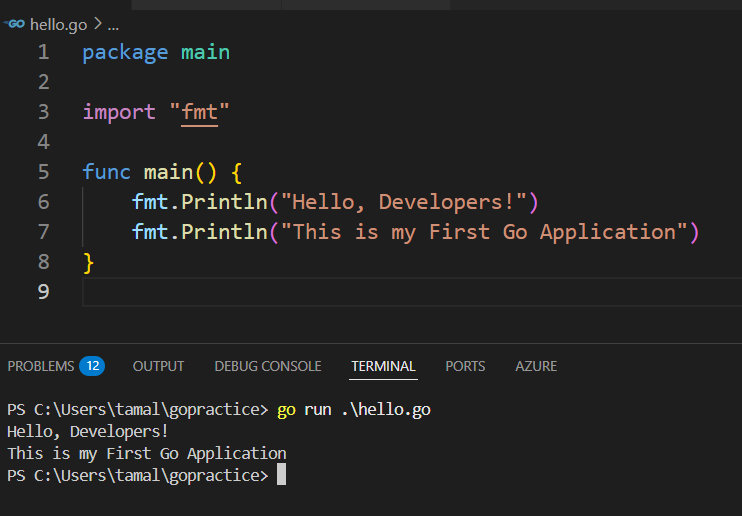742x516 pixels.
Task: Open the PORTS tab
Action: [x=465, y=366]
